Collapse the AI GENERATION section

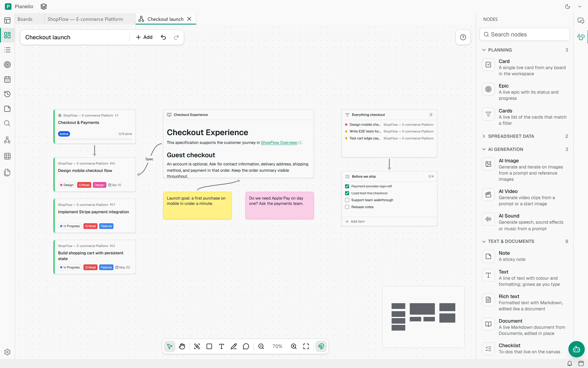(525, 149)
